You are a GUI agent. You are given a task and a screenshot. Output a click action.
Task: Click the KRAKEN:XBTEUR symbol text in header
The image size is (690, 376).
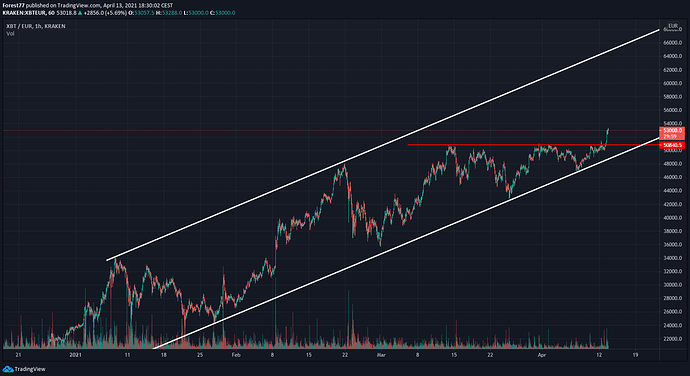[x=24, y=13]
